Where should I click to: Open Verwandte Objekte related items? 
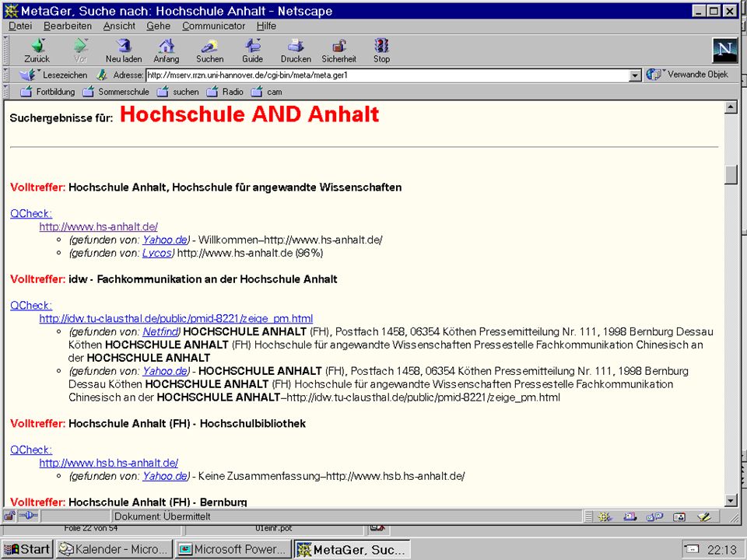pyautogui.click(x=687, y=75)
